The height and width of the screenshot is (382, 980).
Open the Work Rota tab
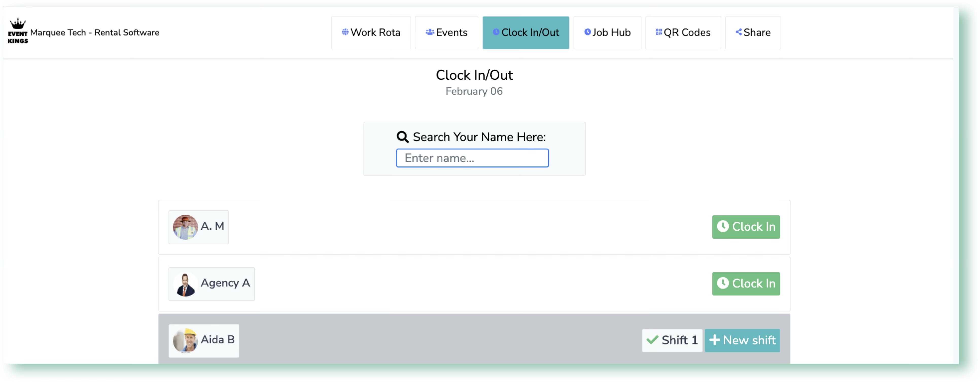click(x=371, y=33)
